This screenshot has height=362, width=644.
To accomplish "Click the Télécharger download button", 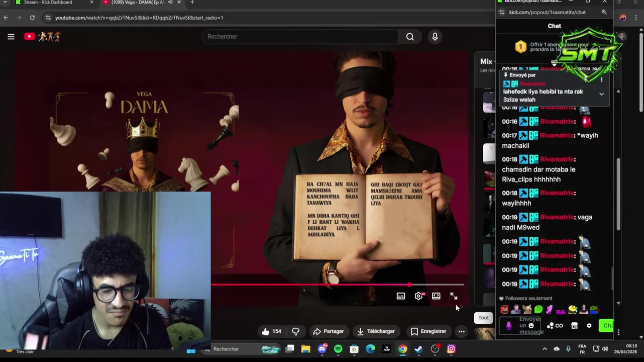I will click(x=376, y=331).
